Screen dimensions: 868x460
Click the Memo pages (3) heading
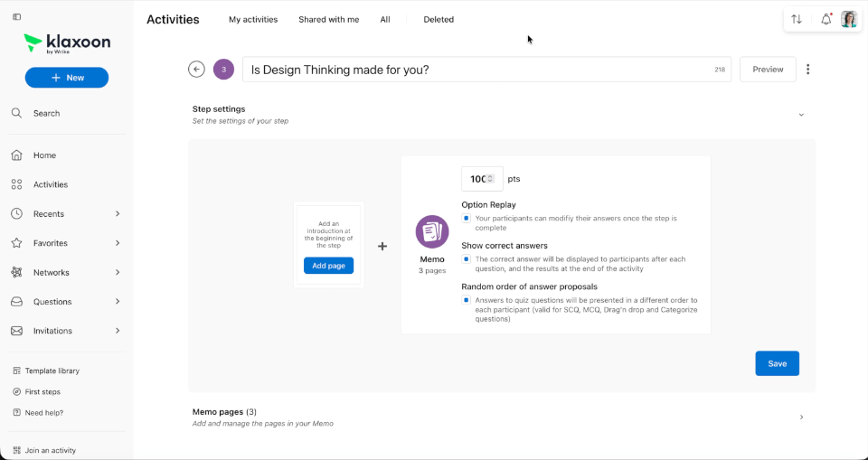pos(224,412)
